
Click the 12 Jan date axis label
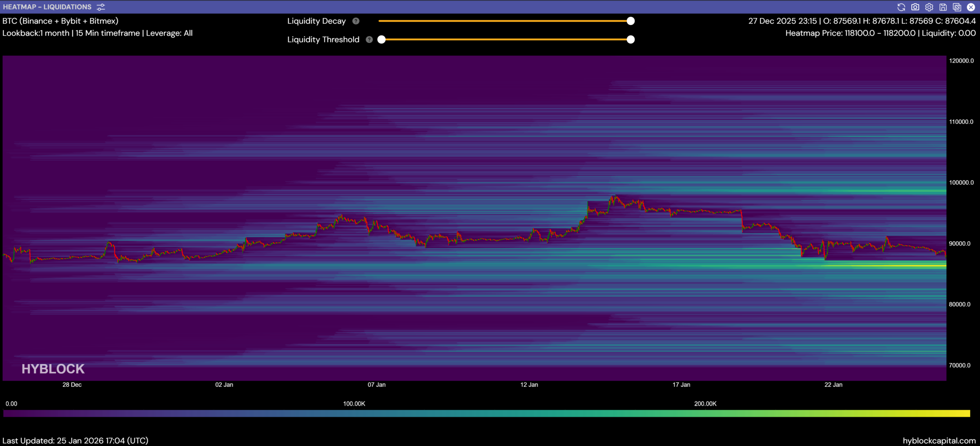529,385
